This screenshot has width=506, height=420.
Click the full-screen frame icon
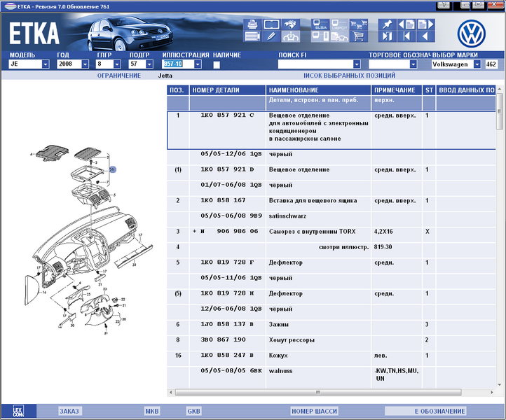pos(271,24)
